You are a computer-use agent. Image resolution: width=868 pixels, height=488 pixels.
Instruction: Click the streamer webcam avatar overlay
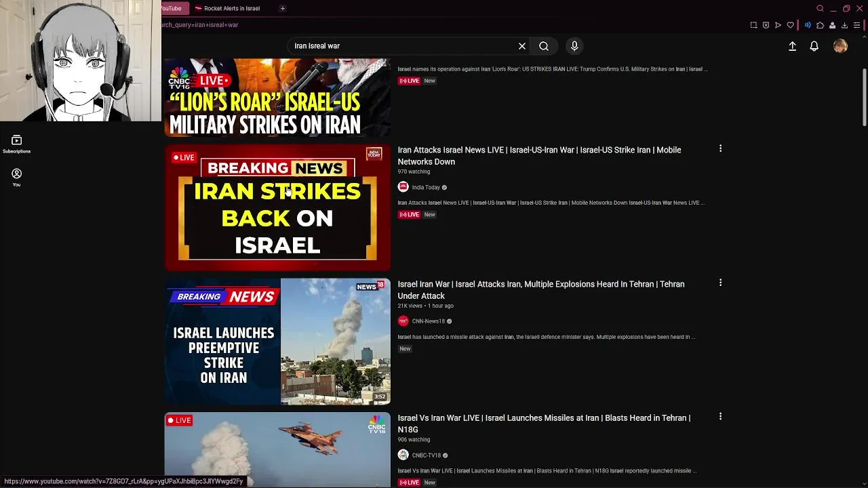coord(81,61)
